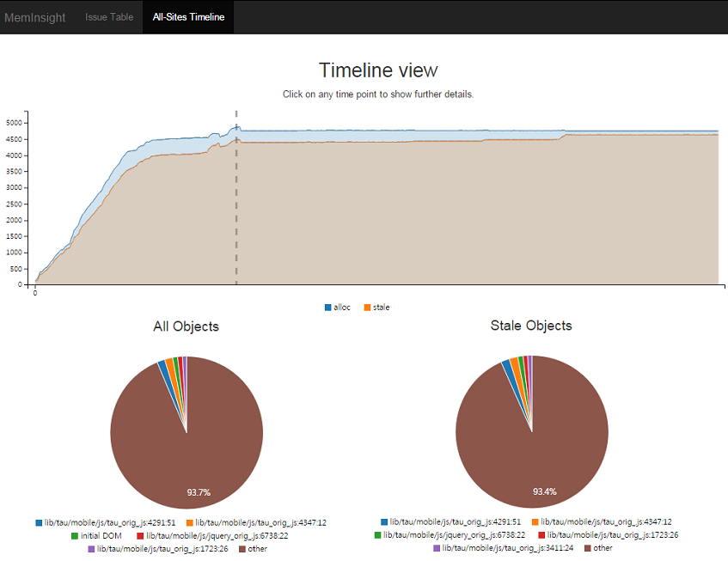Click the green initial DOM legend swatch
Screen dimensions: 728x561
tap(73, 535)
